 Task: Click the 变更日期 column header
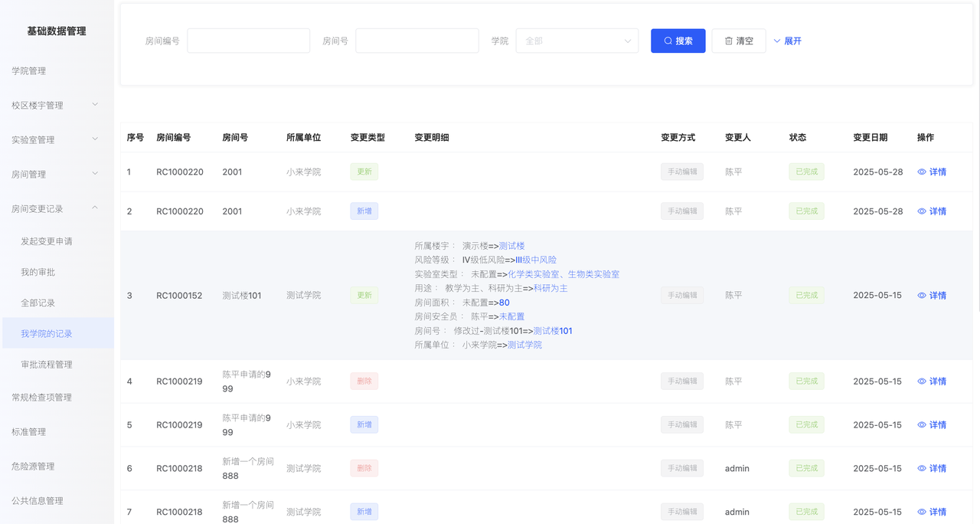coord(871,138)
